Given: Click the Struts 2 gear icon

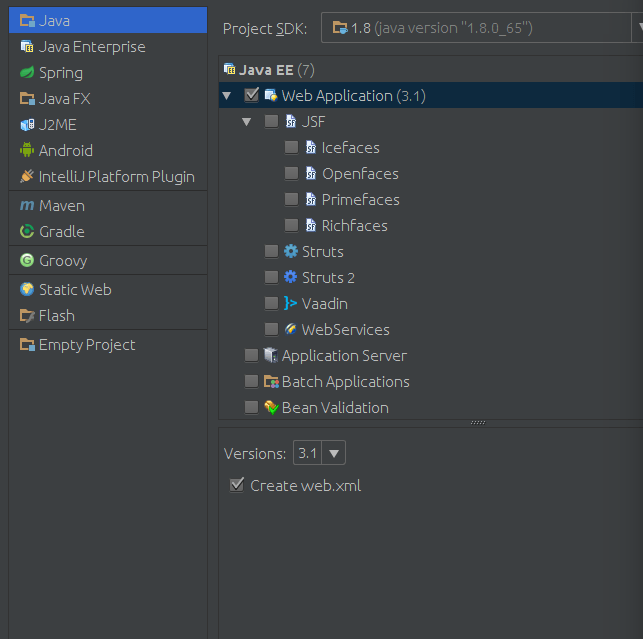Looking at the screenshot, I should 291,278.
